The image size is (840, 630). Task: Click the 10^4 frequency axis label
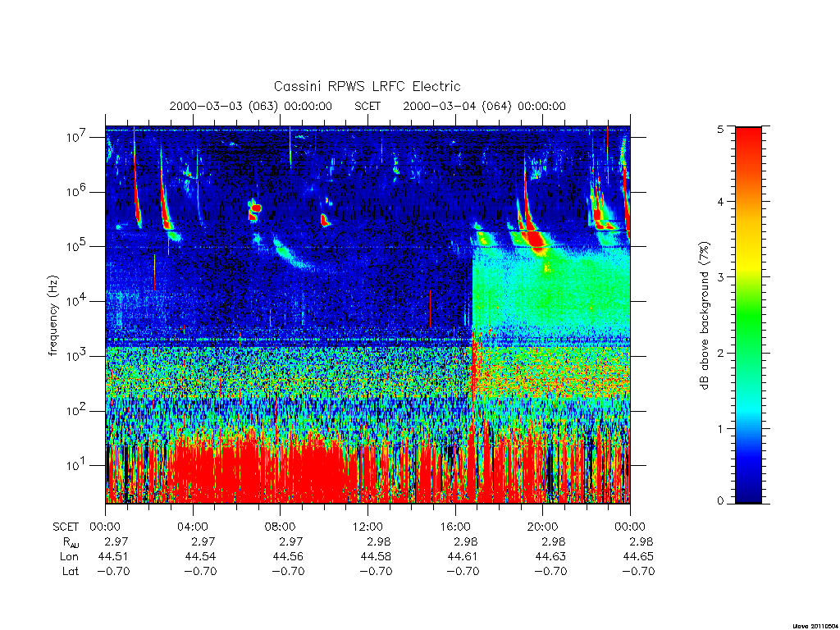tap(77, 301)
